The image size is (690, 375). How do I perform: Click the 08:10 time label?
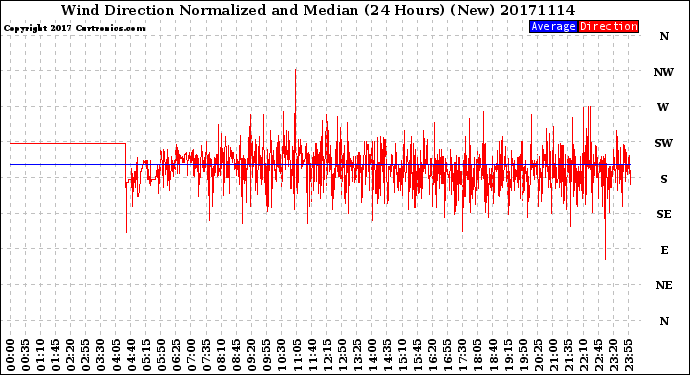[x=221, y=355]
